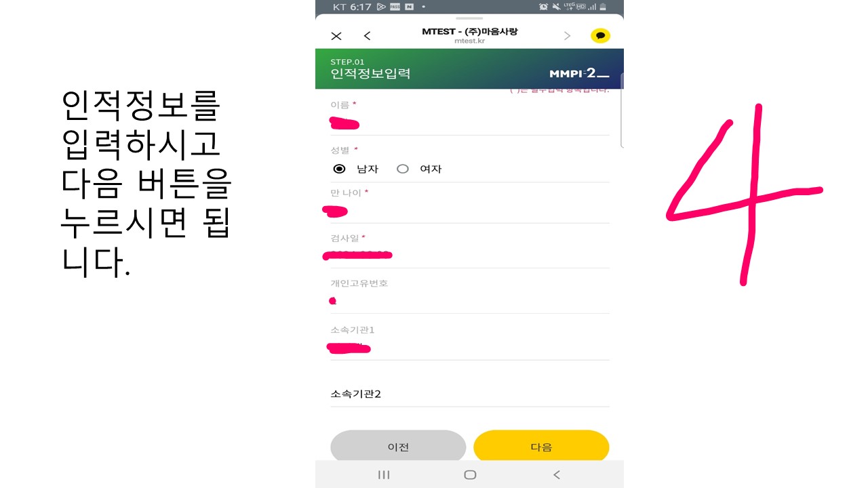Screen dimensions: 868x488
Task: Select the 남자 radio button
Action: 340,169
